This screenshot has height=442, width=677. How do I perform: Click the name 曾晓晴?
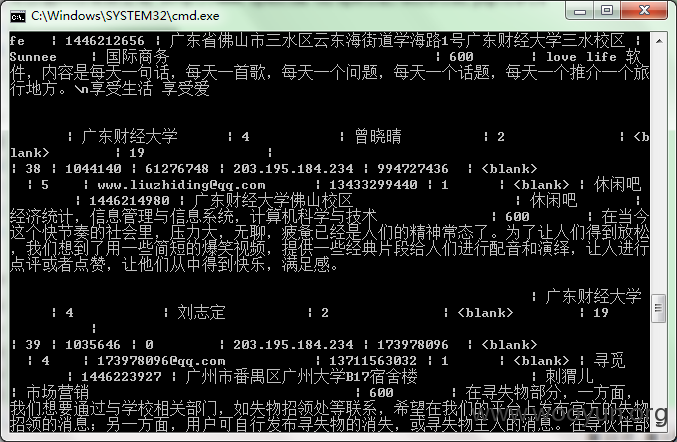pyautogui.click(x=378, y=136)
